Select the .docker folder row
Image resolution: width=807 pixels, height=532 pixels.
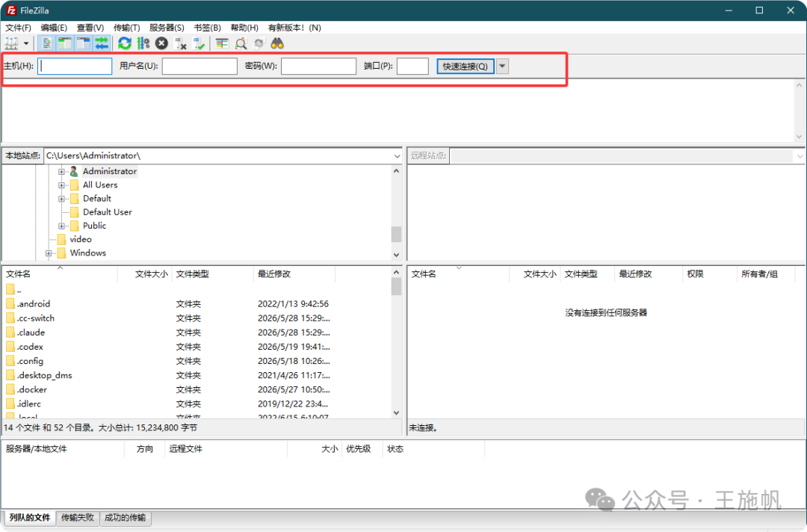click(197, 390)
